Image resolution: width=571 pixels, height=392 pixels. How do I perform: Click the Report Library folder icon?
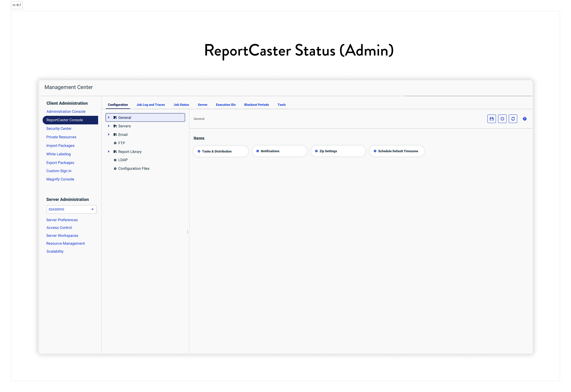pos(115,152)
